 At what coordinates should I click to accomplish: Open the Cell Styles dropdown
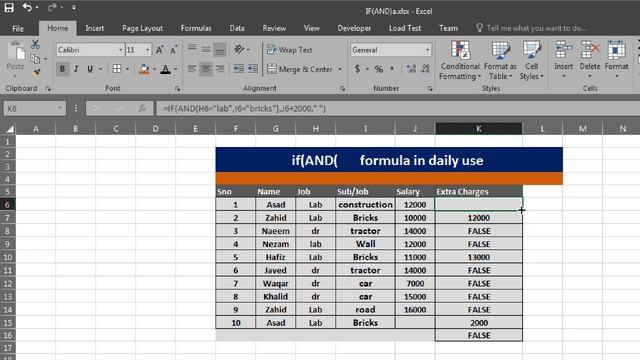531,60
